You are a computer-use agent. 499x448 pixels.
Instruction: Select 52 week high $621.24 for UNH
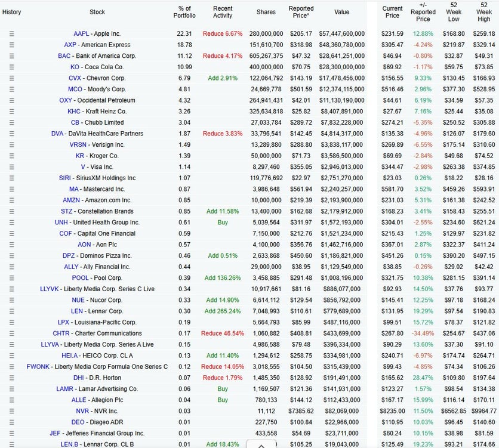(x=484, y=223)
